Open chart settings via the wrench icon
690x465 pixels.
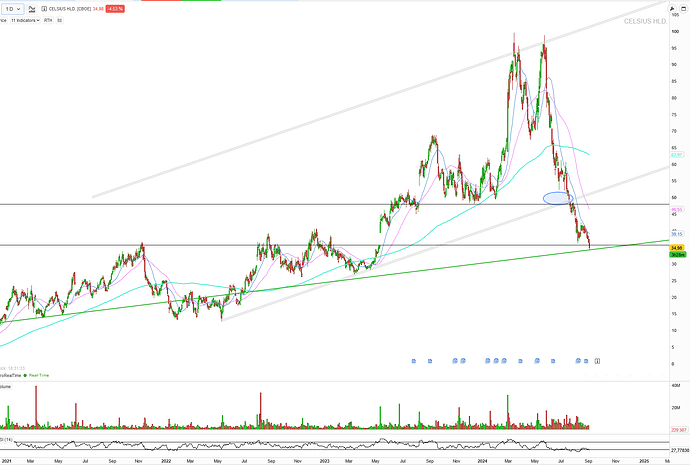(672, 9)
